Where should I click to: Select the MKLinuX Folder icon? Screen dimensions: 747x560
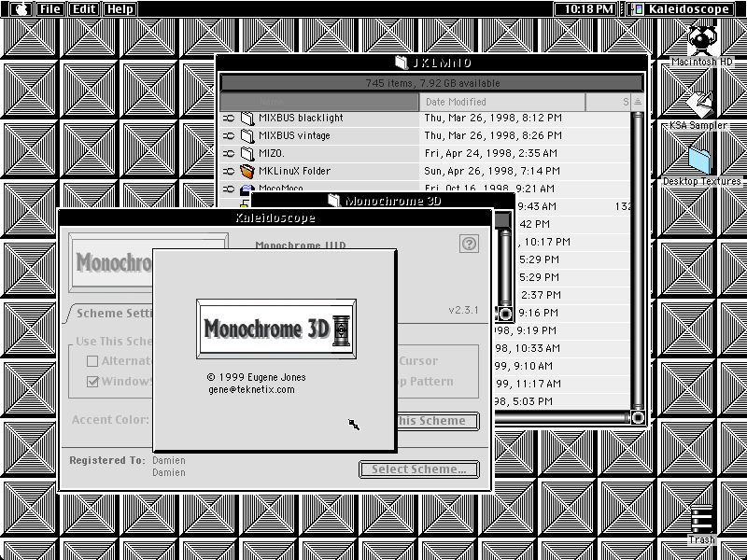pos(247,171)
